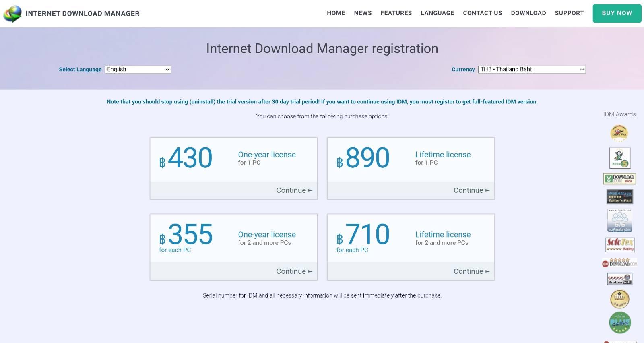Click the "Internet Download Manager registration" heading
The image size is (644, 343).
click(x=322, y=48)
